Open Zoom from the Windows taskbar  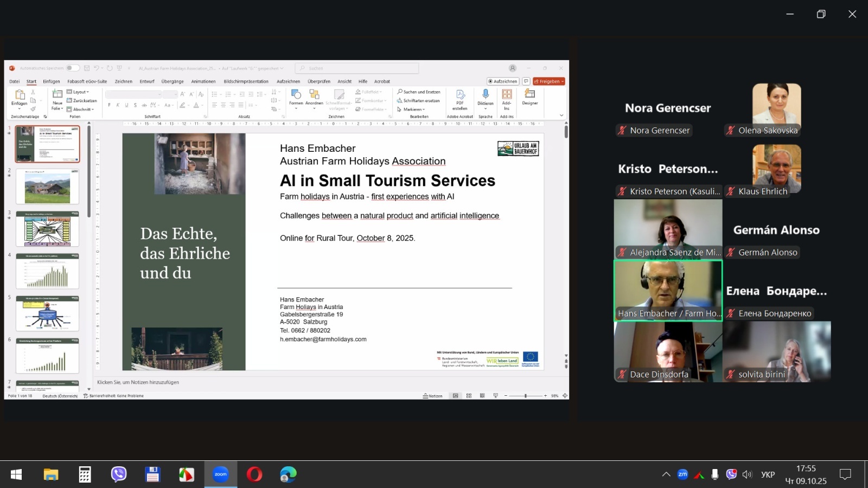(x=221, y=474)
